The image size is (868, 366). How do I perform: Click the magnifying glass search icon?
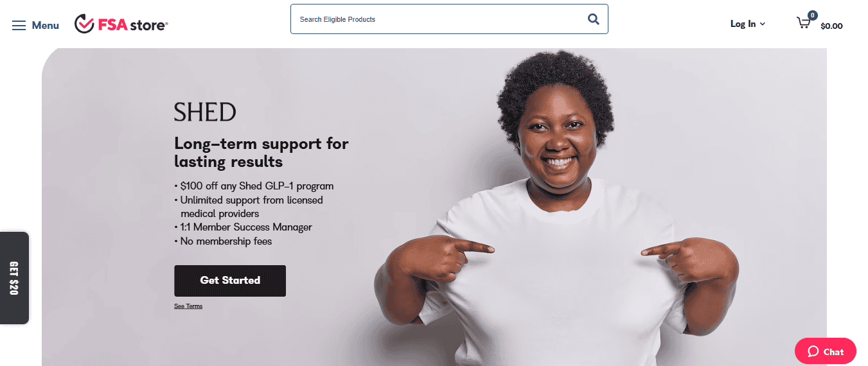tap(594, 19)
